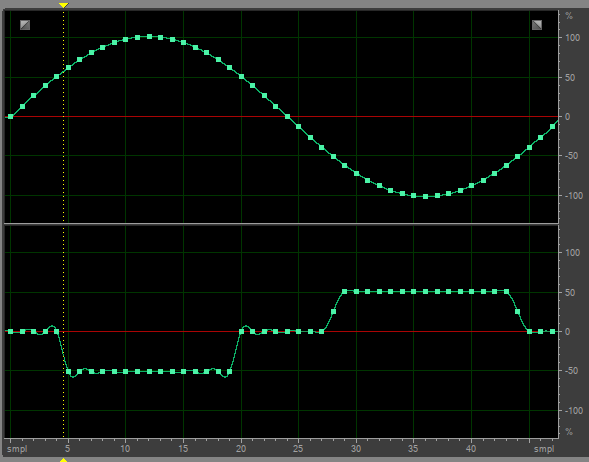This screenshot has height=462, width=589.
Task: Click upper channel's '-100' amplitude scale label
Action: click(574, 196)
